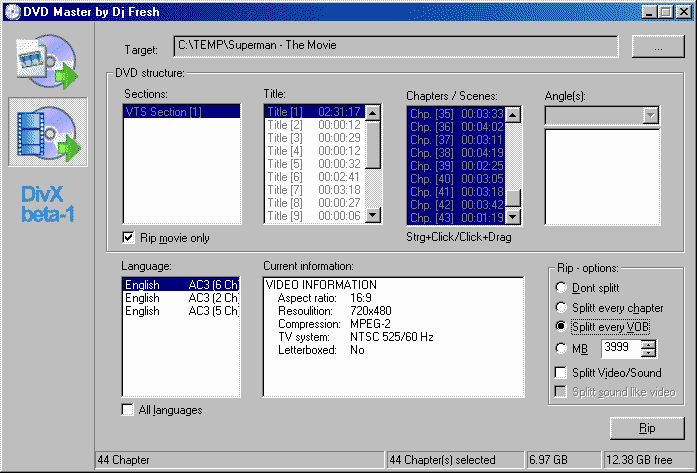Select Title [5] 00:00:32
Image resolution: width=697 pixels, height=473 pixels.
pos(315,164)
